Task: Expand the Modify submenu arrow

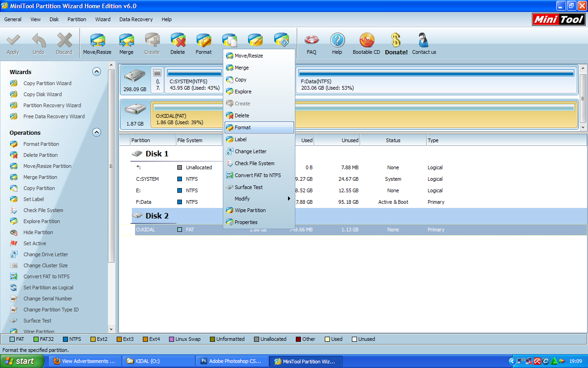Action: point(289,199)
